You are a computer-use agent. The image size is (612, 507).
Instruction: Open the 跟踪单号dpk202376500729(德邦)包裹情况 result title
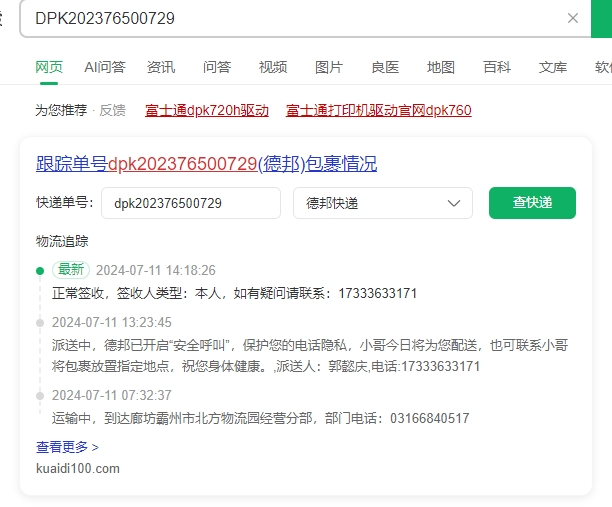pos(206,164)
